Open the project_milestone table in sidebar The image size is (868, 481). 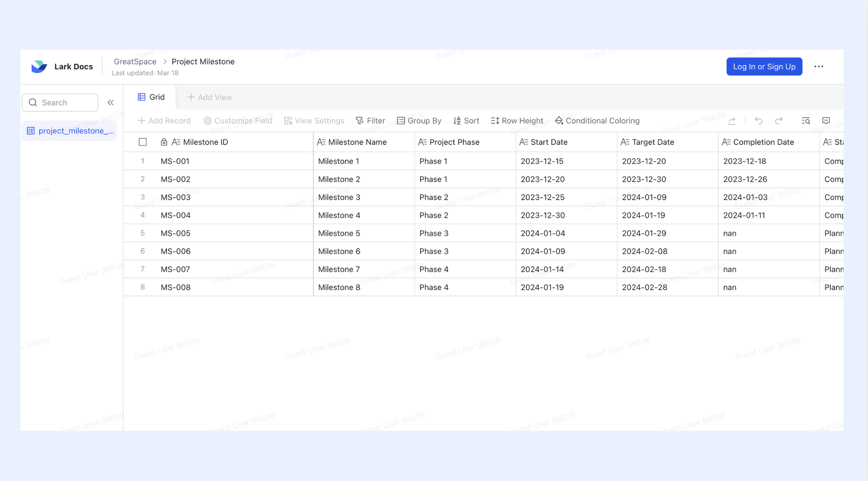pyautogui.click(x=69, y=131)
